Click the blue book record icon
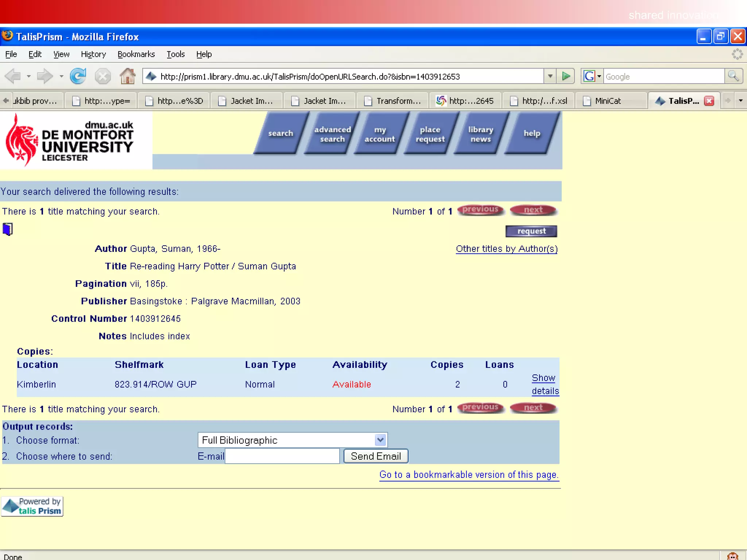 [x=8, y=229]
